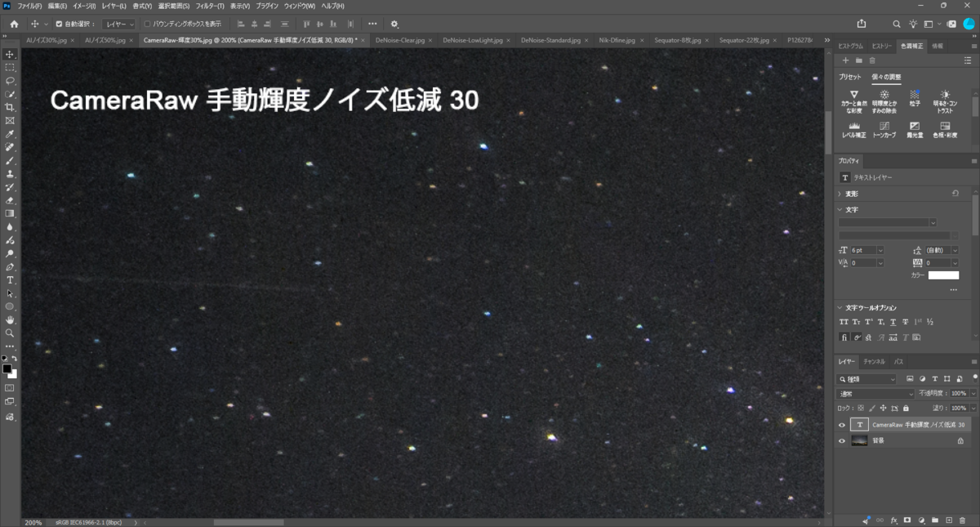The height and width of the screenshot is (527, 980).
Task: Open the フィルター(T) menu
Action: (x=210, y=6)
